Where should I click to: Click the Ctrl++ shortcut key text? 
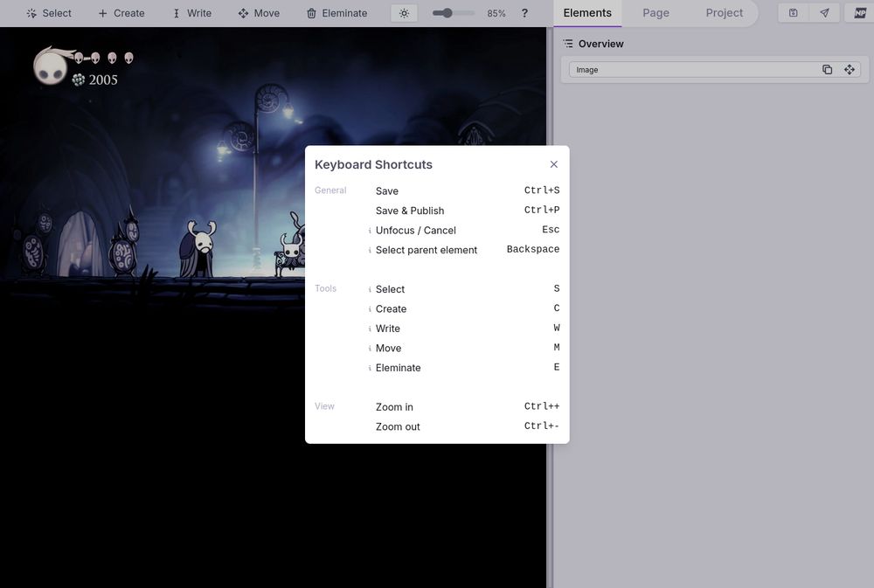[542, 406]
